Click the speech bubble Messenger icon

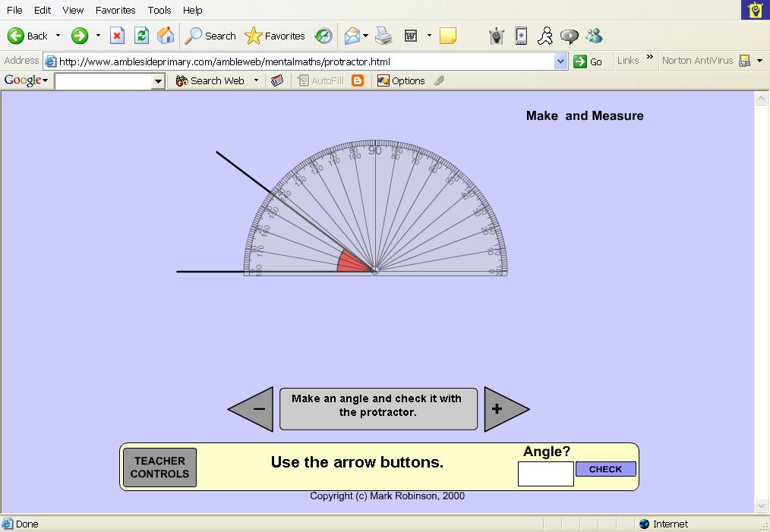click(x=570, y=36)
